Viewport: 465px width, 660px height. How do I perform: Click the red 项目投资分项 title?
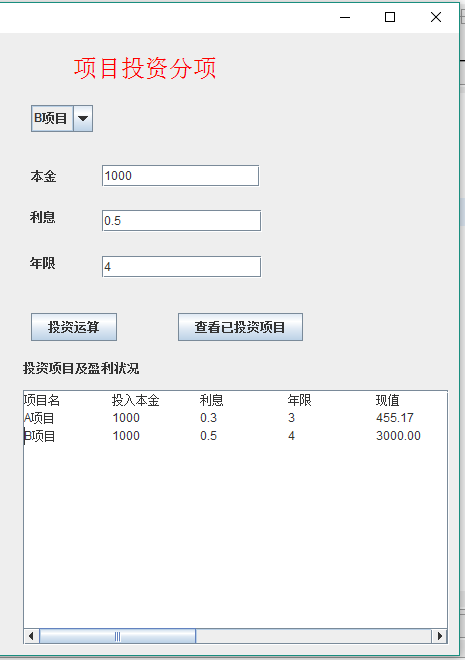[x=145, y=68]
